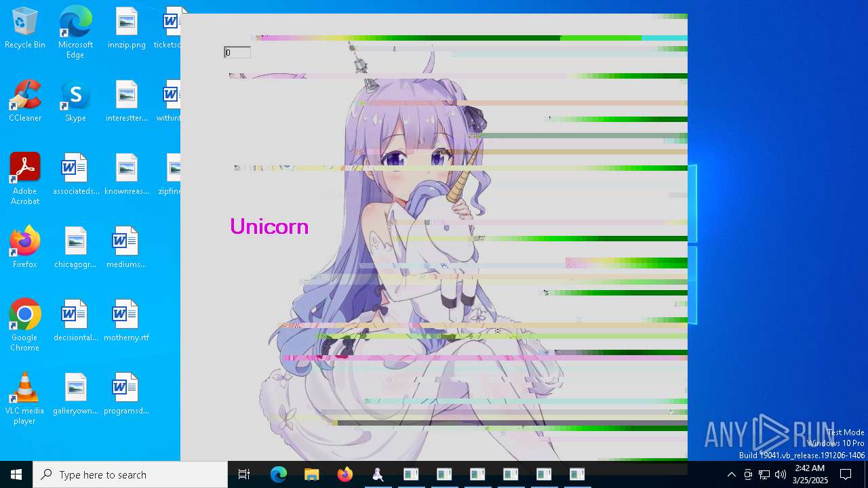Select the associateds... Word document

[x=75, y=175]
